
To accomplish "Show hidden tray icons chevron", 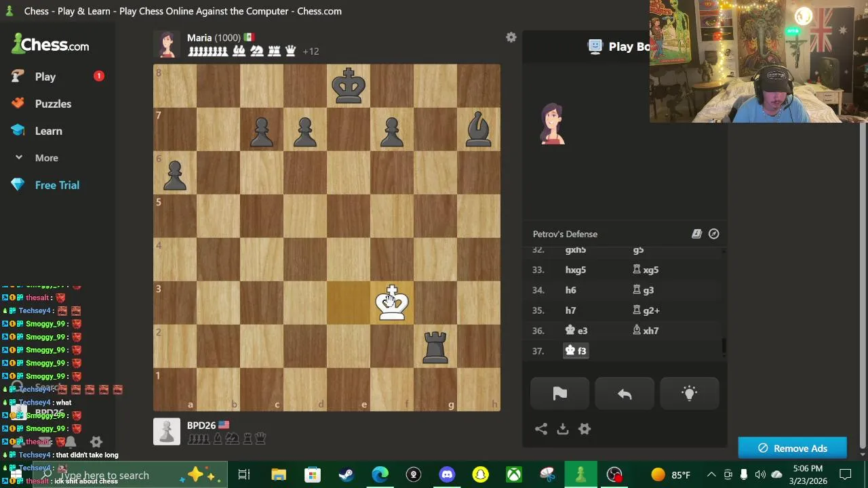I will click(711, 475).
